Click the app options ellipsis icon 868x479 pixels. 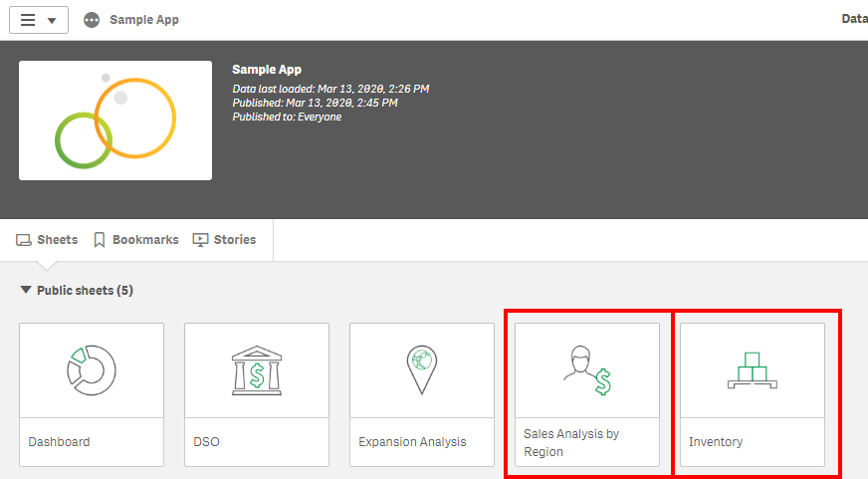coord(92,20)
